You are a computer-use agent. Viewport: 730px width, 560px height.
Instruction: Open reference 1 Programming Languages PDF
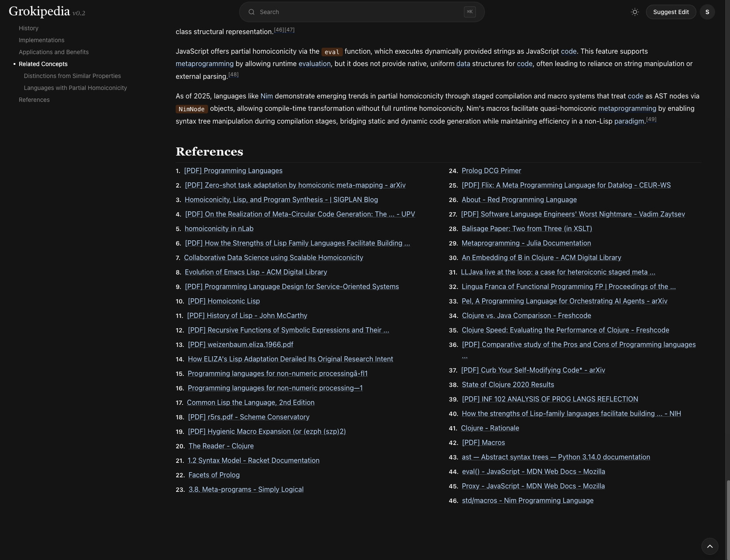click(x=233, y=170)
